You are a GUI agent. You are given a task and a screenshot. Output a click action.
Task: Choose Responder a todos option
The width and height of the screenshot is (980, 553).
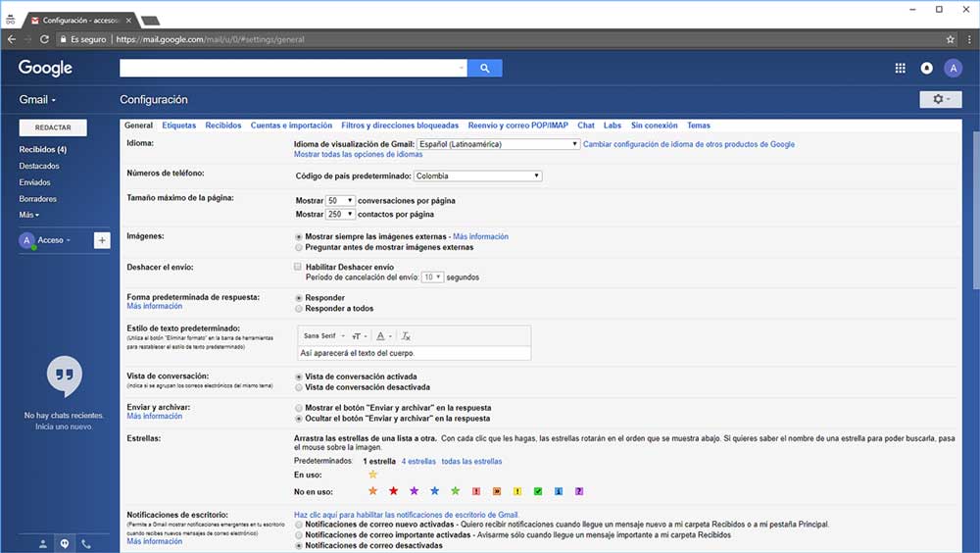[x=299, y=309]
